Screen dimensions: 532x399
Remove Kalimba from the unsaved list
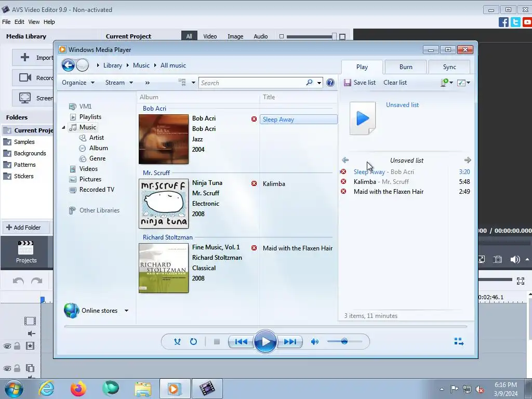343,181
